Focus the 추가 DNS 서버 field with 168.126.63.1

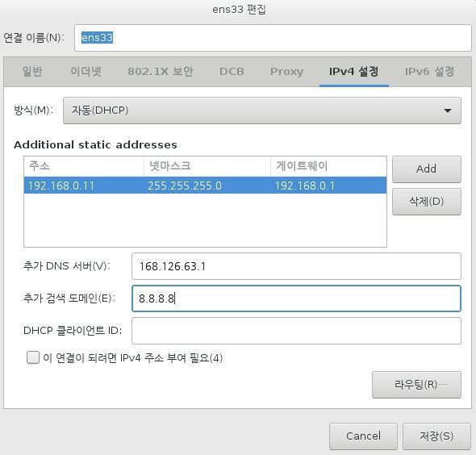pos(296,266)
